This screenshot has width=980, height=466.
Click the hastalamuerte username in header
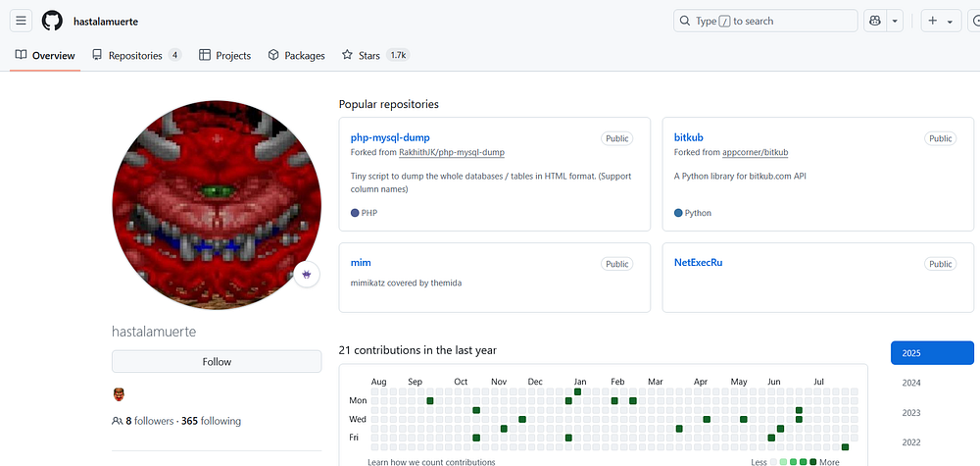106,22
